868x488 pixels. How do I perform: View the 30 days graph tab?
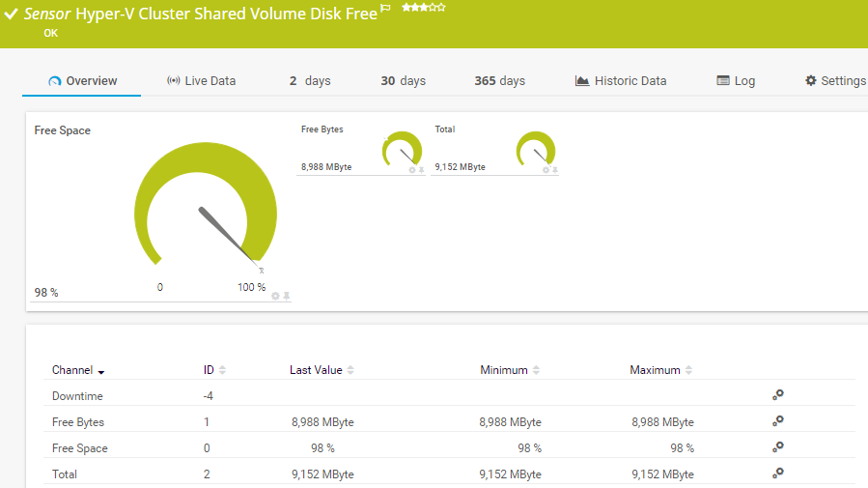[x=403, y=81]
